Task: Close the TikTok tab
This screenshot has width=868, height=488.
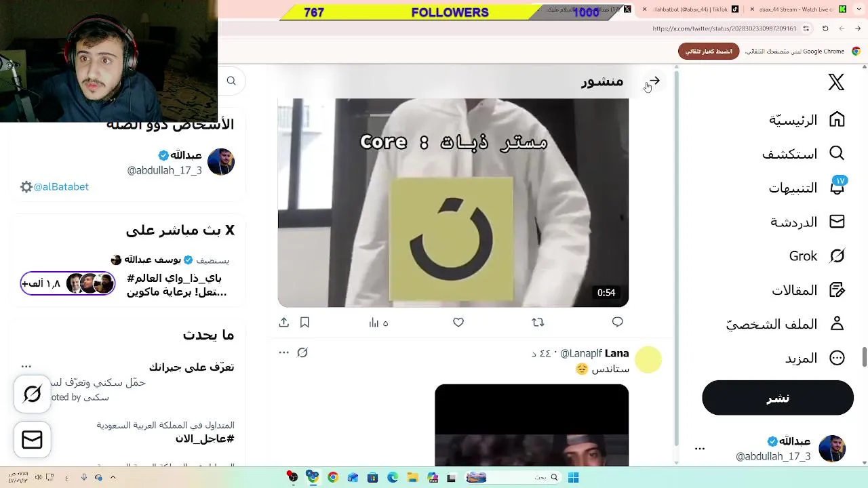Action: (644, 9)
